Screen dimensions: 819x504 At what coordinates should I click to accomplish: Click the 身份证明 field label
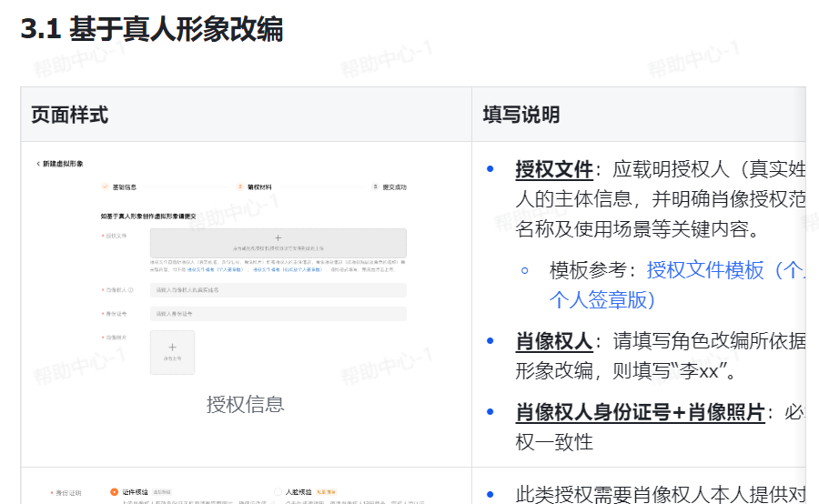(68, 492)
